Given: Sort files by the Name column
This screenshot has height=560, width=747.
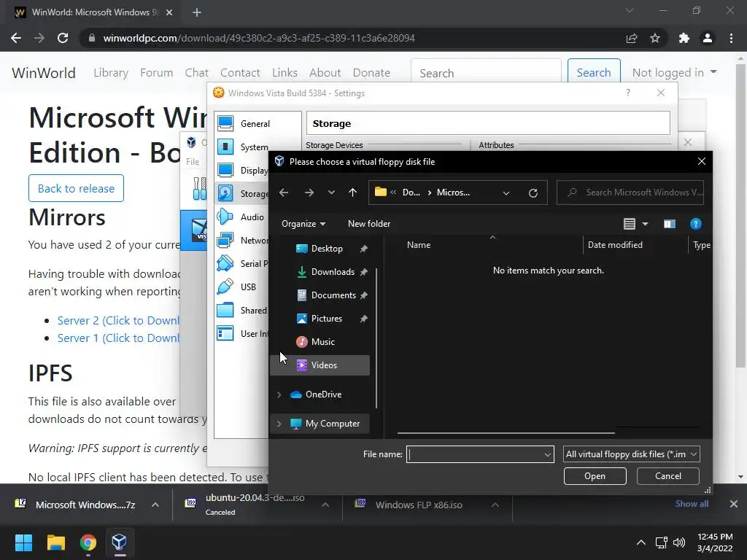Looking at the screenshot, I should pyautogui.click(x=418, y=245).
